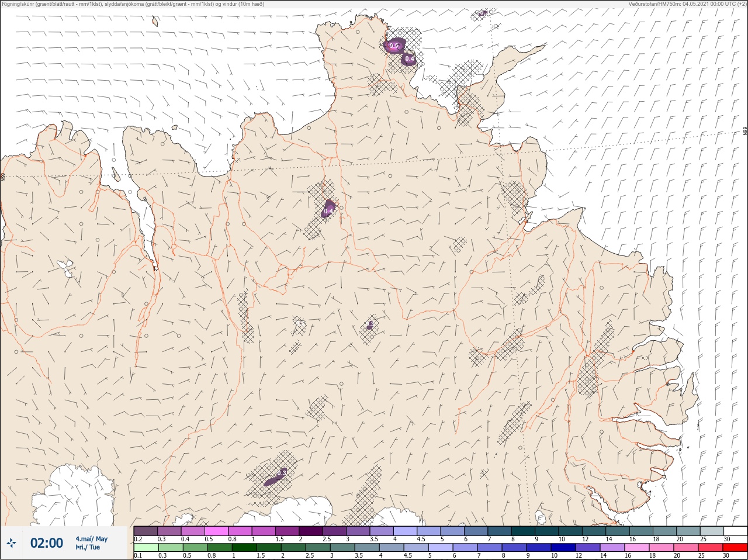Select the light pink 16–18 swatch in the lower scale
Screen dimensions: 748x560
(x=636, y=548)
